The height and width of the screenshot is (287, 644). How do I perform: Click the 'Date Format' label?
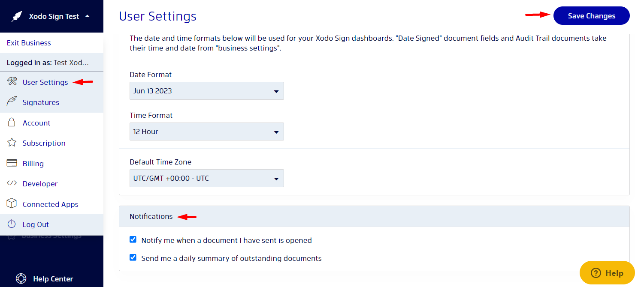click(x=151, y=75)
